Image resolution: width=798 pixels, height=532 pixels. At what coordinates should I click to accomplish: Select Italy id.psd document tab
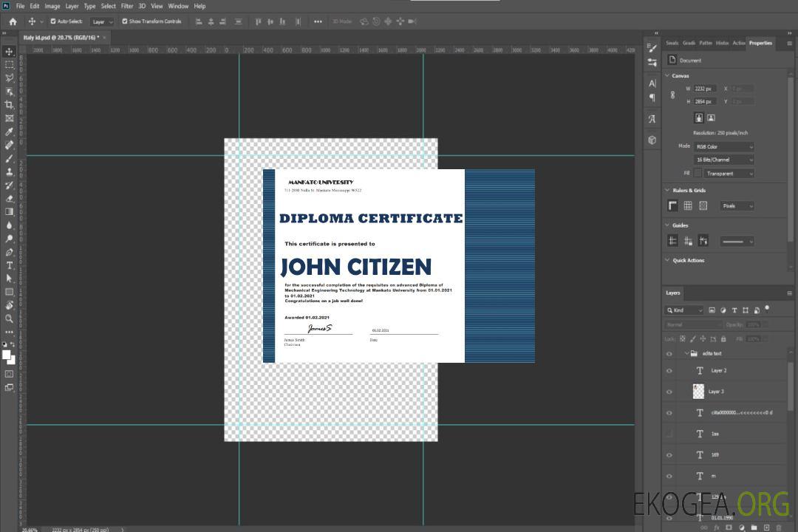61,37
